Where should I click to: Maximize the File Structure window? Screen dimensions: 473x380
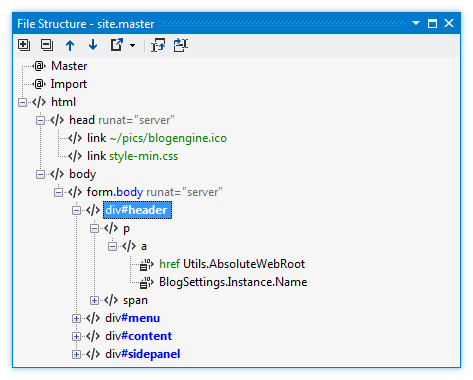(x=432, y=23)
